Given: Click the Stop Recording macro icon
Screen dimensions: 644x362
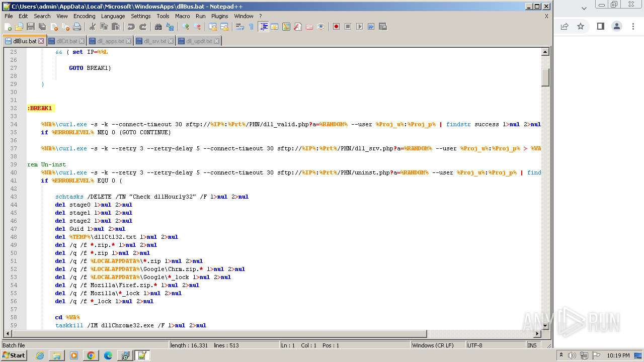Looking at the screenshot, I should pos(348,27).
